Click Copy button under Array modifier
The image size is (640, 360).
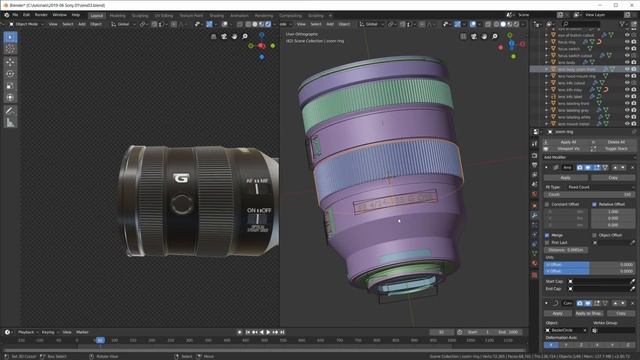(x=613, y=178)
